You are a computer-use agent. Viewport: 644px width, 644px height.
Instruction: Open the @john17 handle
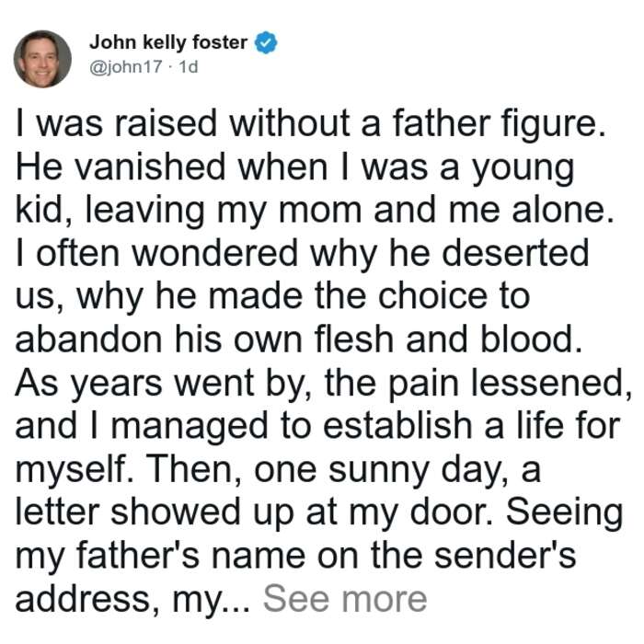coord(126,66)
